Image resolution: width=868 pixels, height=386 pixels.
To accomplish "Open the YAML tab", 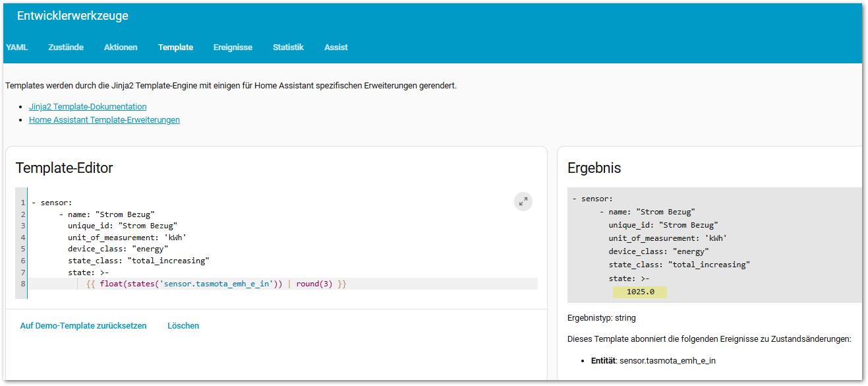I will click(x=16, y=48).
